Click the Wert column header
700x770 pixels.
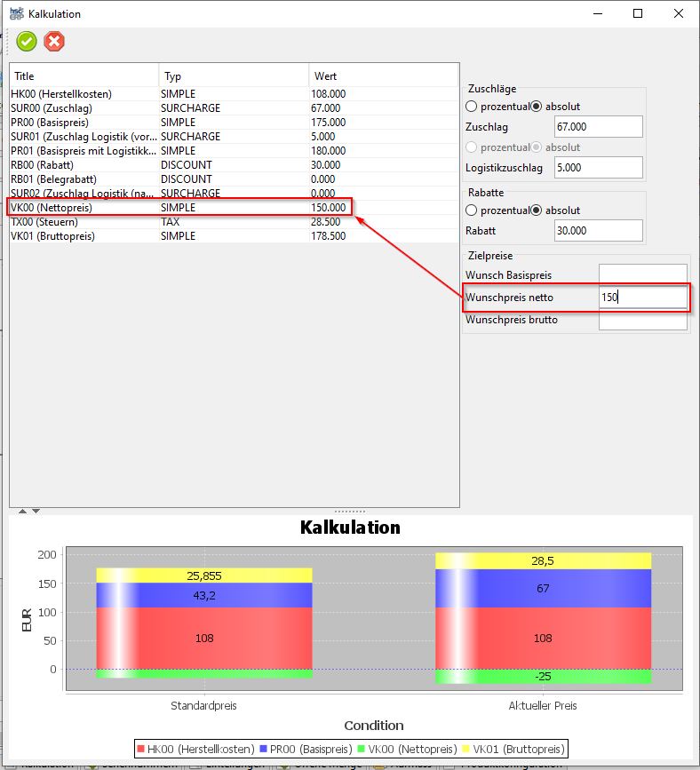coord(382,76)
